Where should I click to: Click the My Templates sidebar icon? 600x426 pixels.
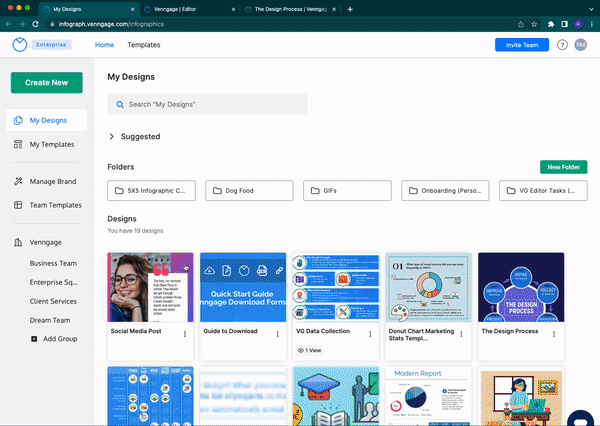coord(18,144)
